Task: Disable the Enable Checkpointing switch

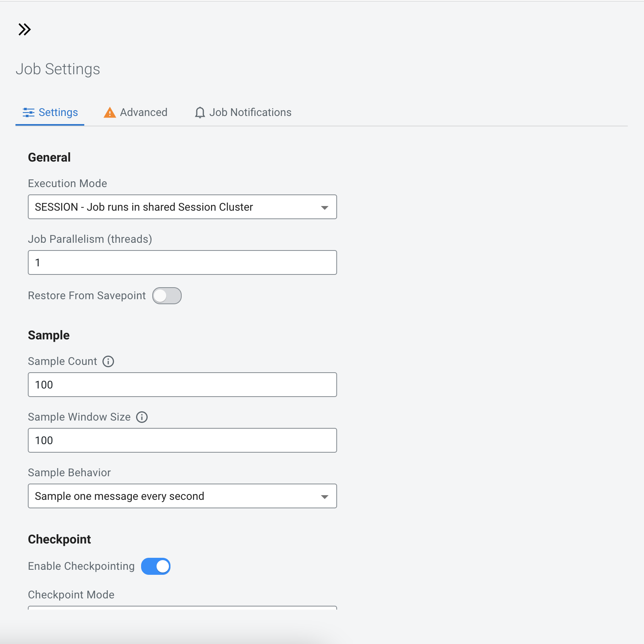Action: [x=156, y=566]
